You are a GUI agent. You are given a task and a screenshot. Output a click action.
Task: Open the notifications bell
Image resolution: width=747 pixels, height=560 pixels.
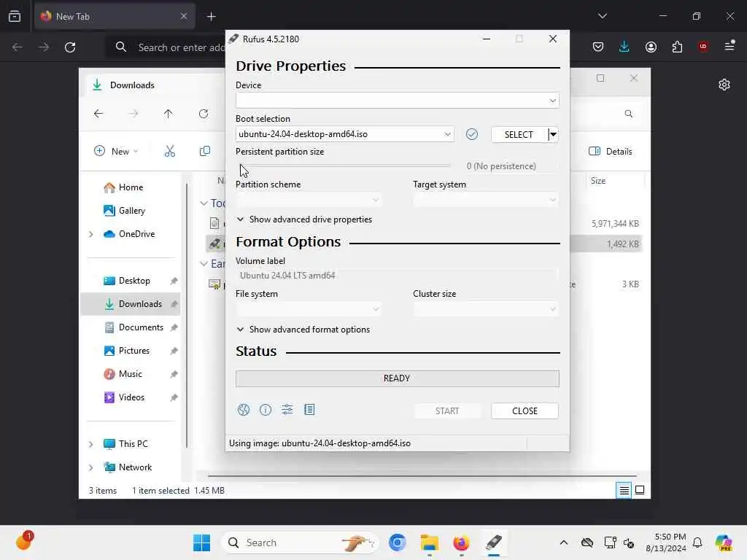coord(697,542)
